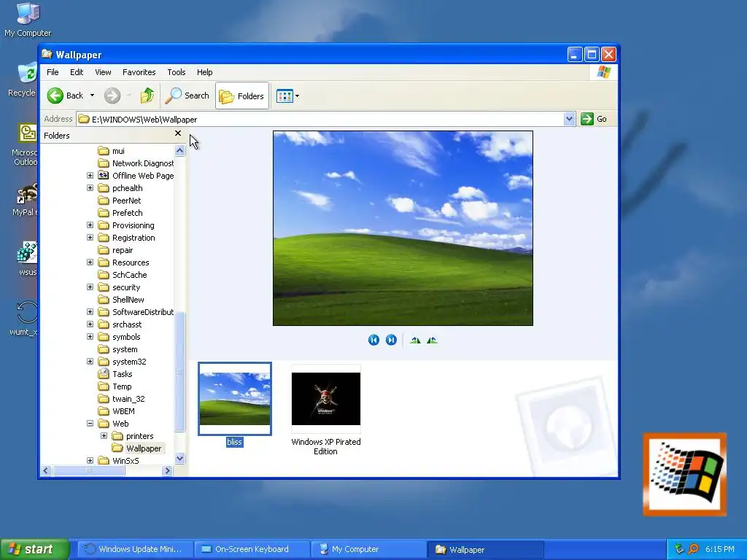Click the Forward arrow icon
Viewport: 747px width, 560px height.
[112, 96]
